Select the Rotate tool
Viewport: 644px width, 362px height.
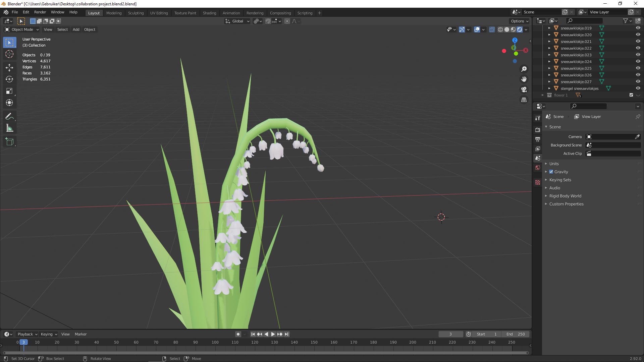coord(9,79)
